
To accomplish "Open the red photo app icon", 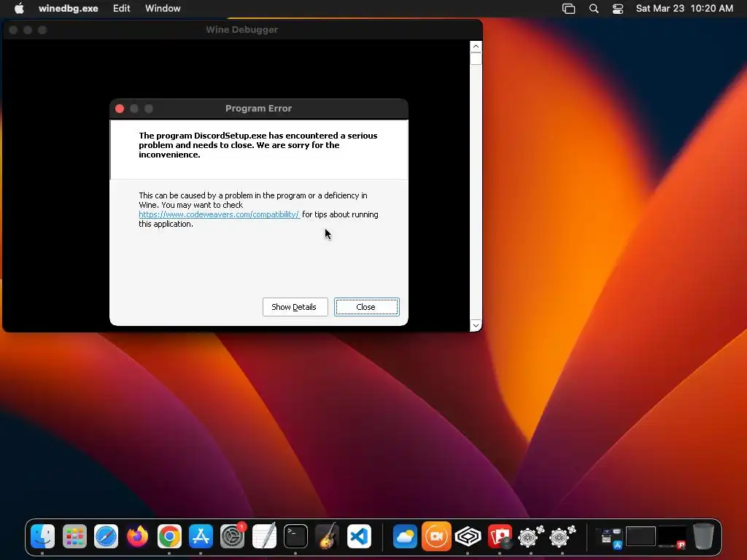I will (500, 537).
